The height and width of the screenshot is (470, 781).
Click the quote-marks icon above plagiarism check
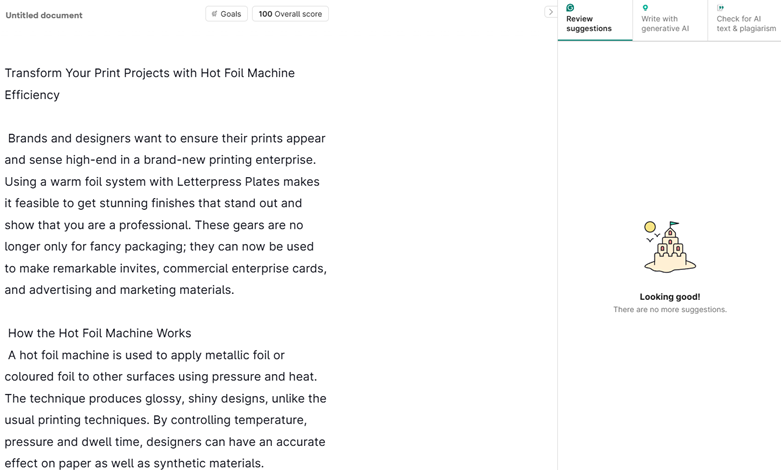(720, 8)
